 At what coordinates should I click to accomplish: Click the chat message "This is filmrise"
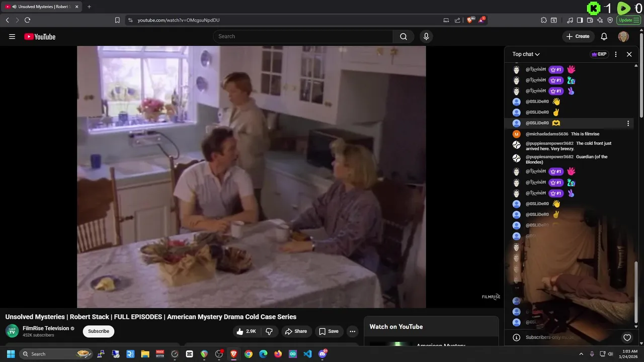585,134
